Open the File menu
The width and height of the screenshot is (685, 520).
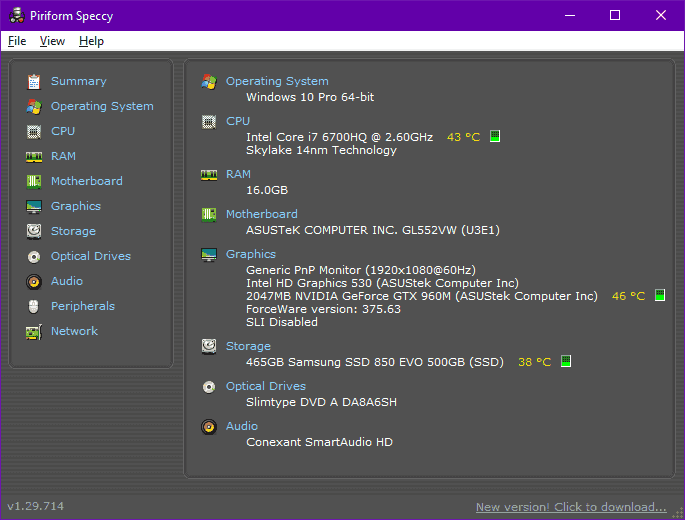(17, 41)
